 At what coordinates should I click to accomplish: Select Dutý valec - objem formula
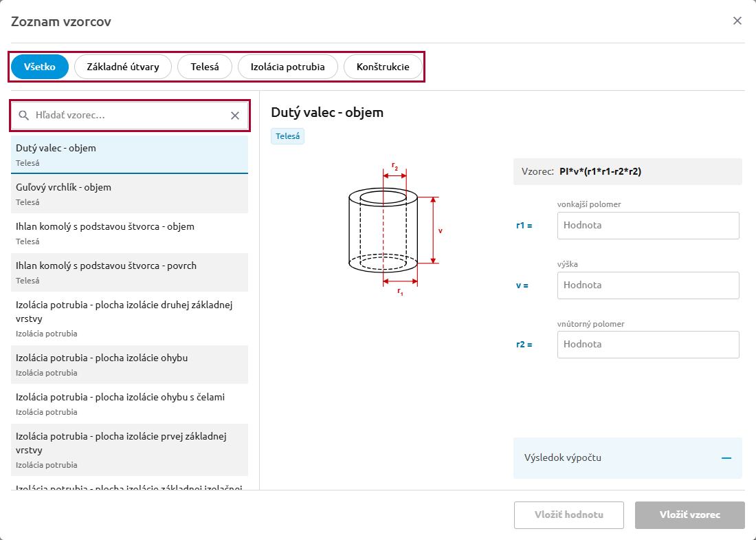tap(129, 154)
